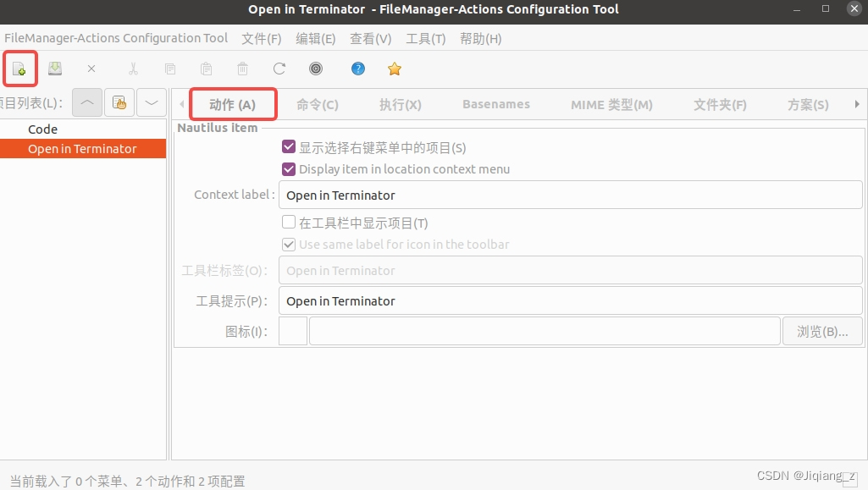Click the new action document icon
Image resolution: width=868 pixels, height=490 pixels.
pyautogui.click(x=19, y=69)
